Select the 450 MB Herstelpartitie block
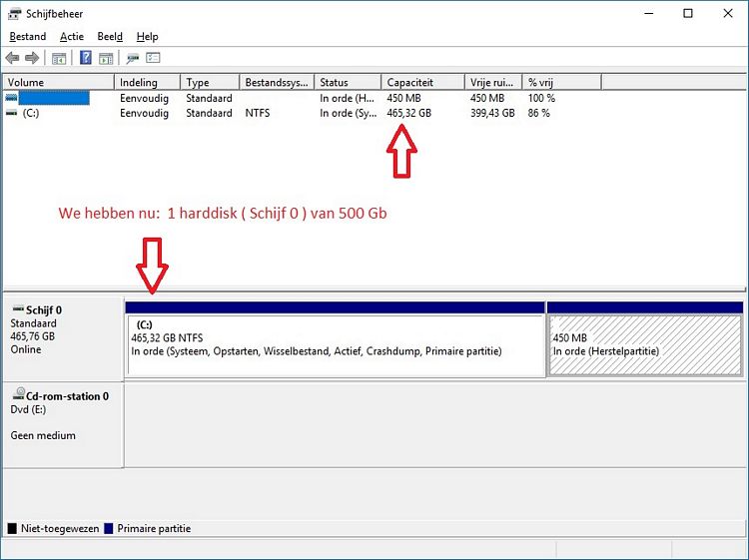This screenshot has width=749, height=560. 645,339
